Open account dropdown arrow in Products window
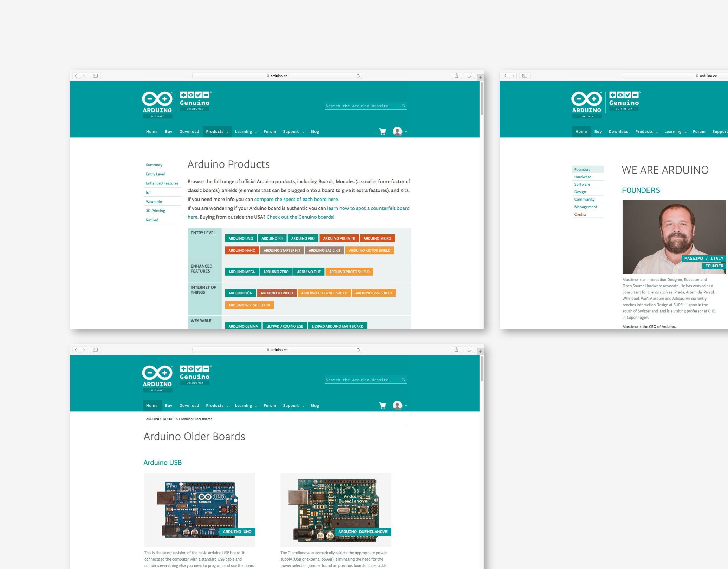This screenshot has height=569, width=728. click(406, 132)
